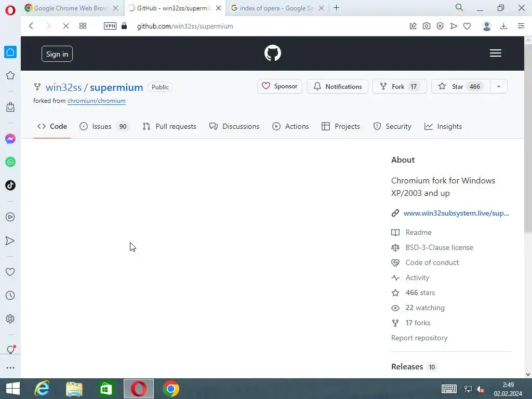Image resolution: width=532 pixels, height=399 pixels.
Task: Open the Issues tab
Action: tap(104, 126)
